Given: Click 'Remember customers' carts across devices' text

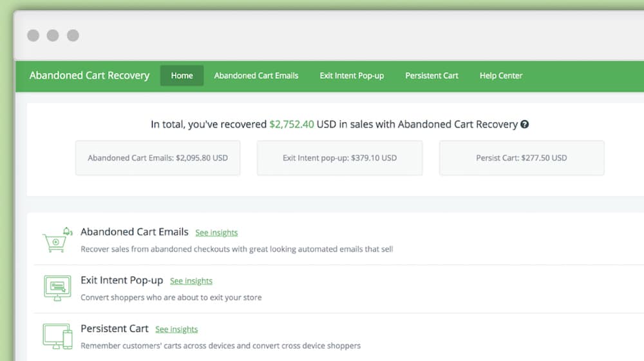Looking at the screenshot, I should coord(220,346).
